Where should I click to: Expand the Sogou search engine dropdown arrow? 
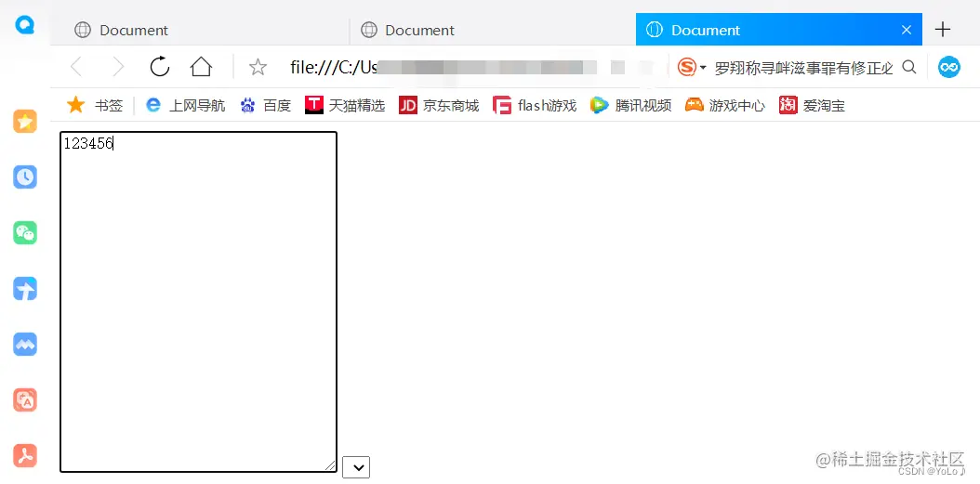pos(703,68)
